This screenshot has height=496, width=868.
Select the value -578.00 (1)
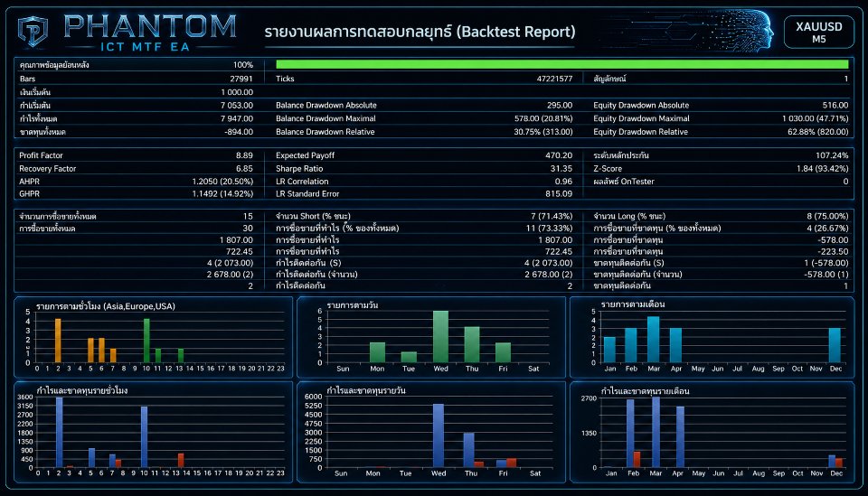[x=826, y=275]
